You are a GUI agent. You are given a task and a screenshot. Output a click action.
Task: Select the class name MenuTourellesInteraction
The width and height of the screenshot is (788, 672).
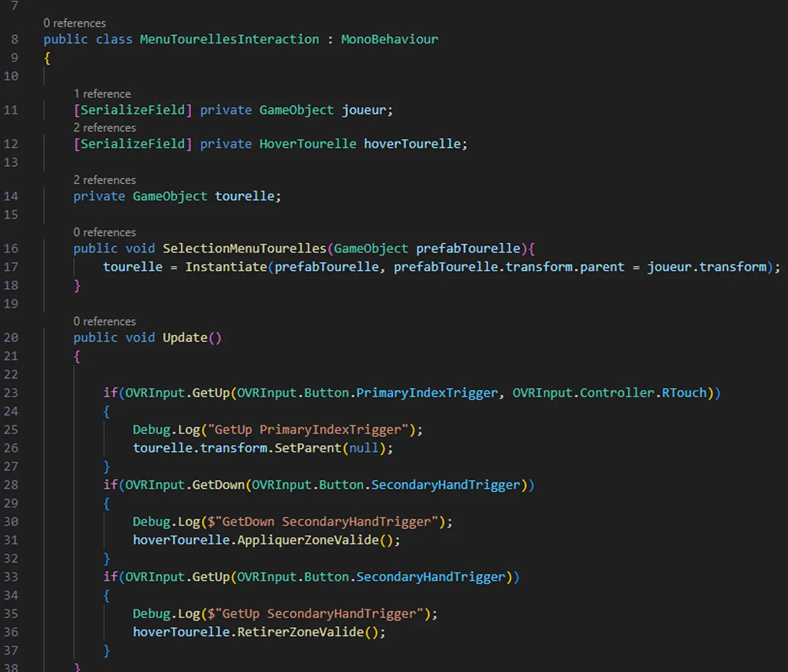229,39
